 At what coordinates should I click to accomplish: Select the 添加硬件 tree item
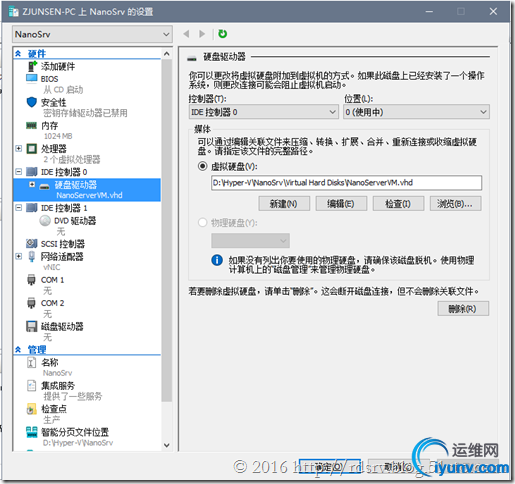pyautogui.click(x=58, y=66)
